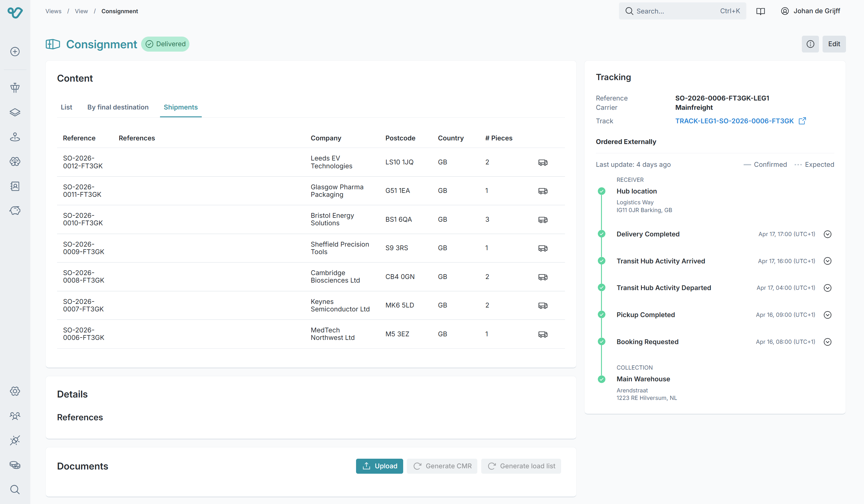Open the magnifier icon at sidebar bottom

click(15, 489)
